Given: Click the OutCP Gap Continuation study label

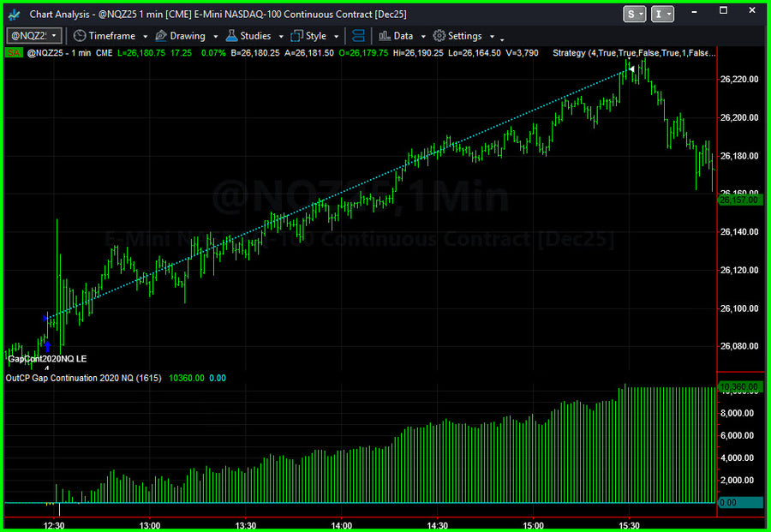Looking at the screenshot, I should coord(83,377).
